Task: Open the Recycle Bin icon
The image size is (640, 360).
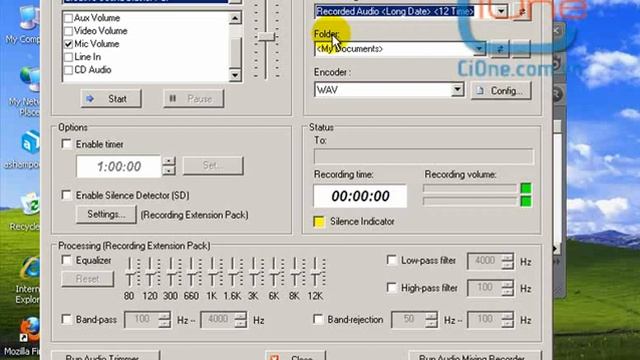Action: 28,212
